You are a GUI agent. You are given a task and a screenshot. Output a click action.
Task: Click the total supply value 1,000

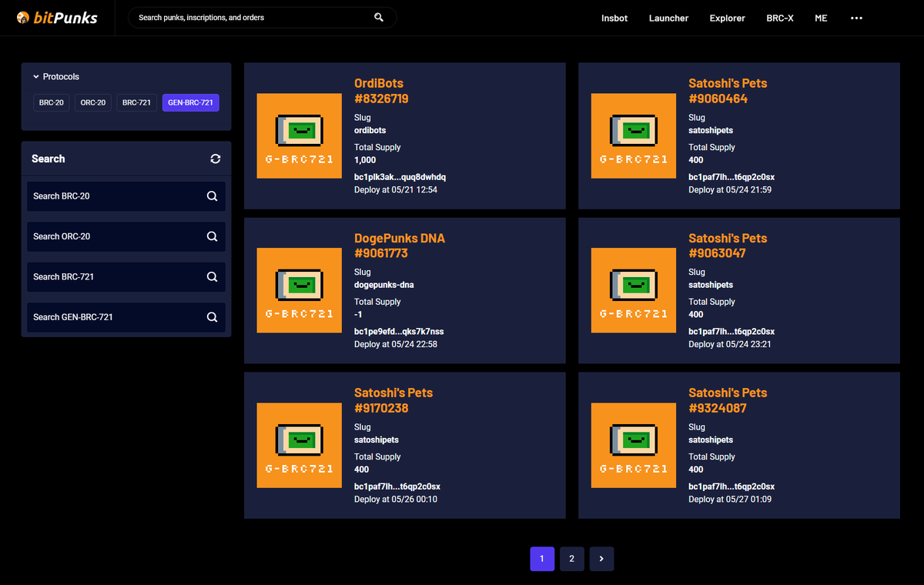pos(365,160)
